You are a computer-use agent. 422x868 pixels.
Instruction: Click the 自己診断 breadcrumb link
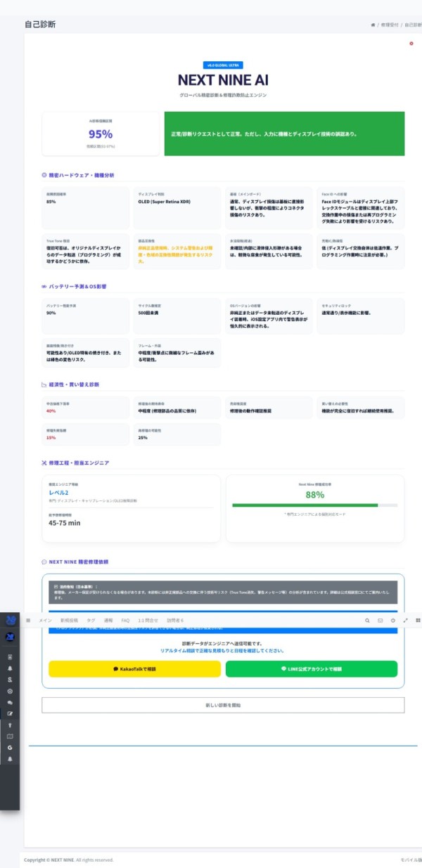412,25
